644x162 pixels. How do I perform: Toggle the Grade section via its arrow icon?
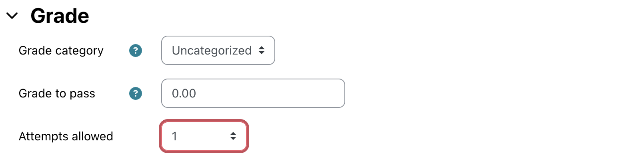pos(12,16)
